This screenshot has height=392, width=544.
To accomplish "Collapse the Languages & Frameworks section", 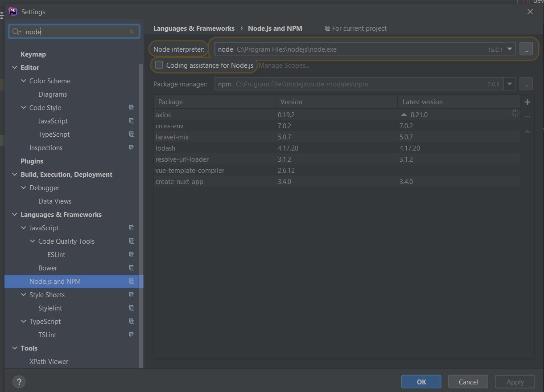I will pos(14,215).
